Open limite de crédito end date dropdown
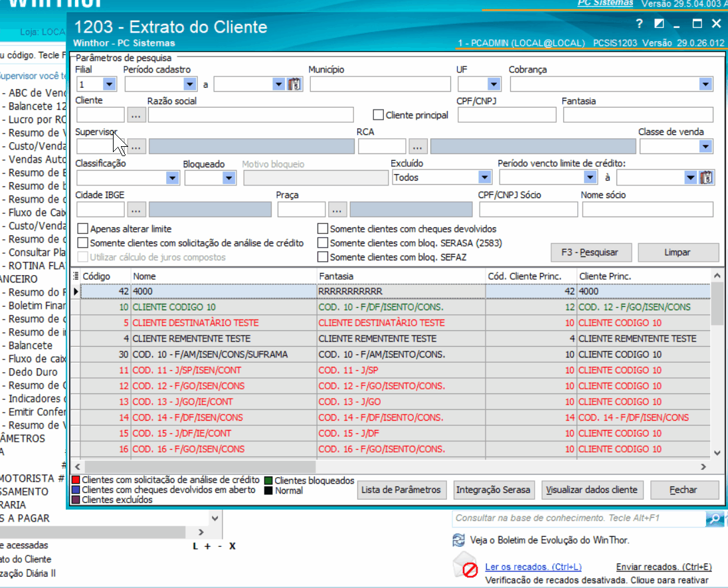Image resolution: width=728 pixels, height=588 pixels. 690,177
